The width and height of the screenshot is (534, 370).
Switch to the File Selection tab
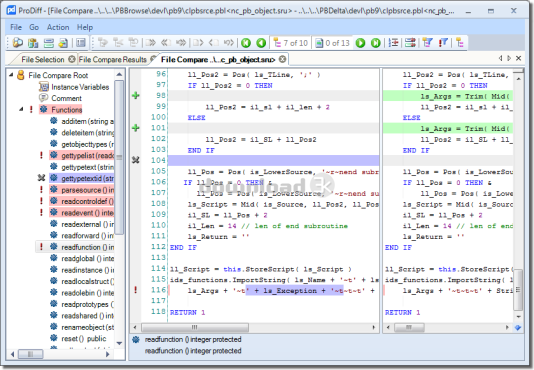[x=43, y=60]
